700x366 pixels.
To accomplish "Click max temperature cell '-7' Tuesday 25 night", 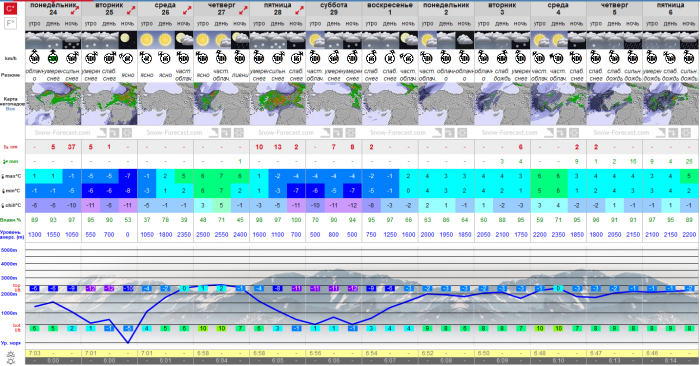I will (x=128, y=176).
